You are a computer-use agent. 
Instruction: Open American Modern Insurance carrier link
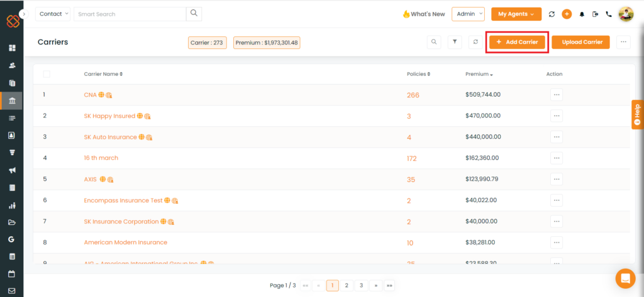(126, 242)
